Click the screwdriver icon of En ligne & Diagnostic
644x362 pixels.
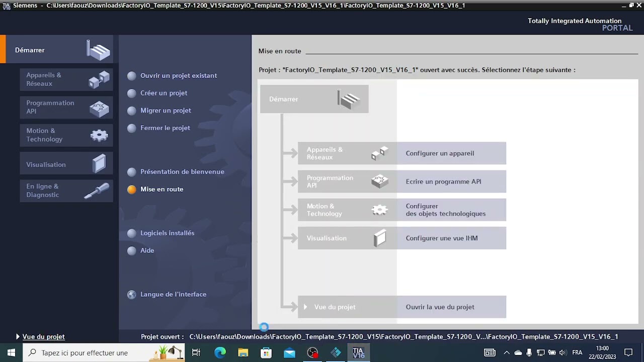(x=97, y=191)
